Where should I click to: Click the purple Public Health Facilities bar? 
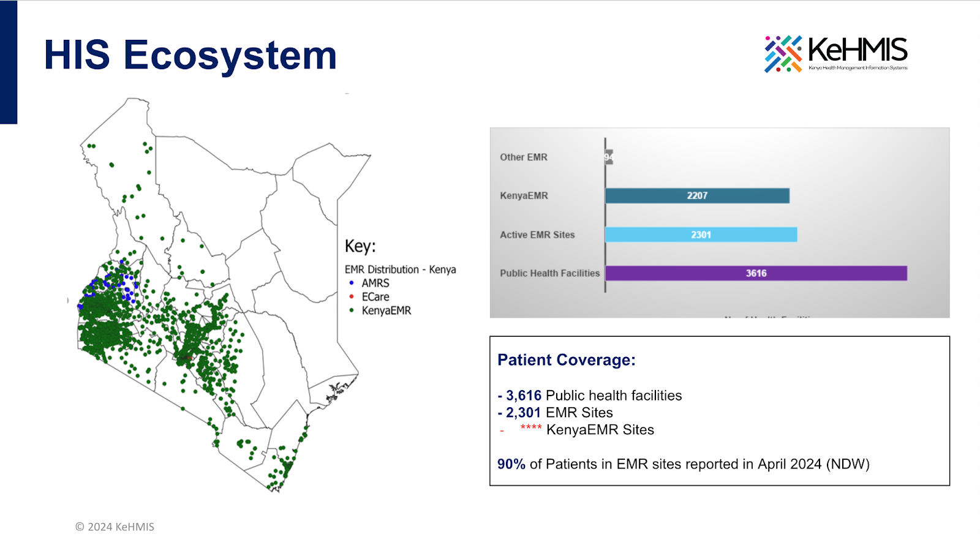(x=756, y=273)
